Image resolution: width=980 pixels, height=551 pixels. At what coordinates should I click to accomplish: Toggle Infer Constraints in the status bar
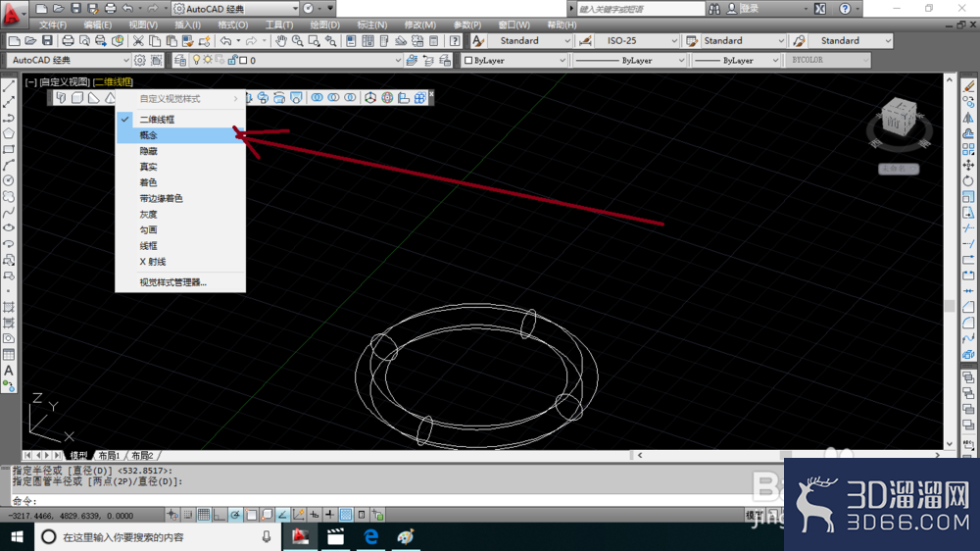click(x=171, y=515)
